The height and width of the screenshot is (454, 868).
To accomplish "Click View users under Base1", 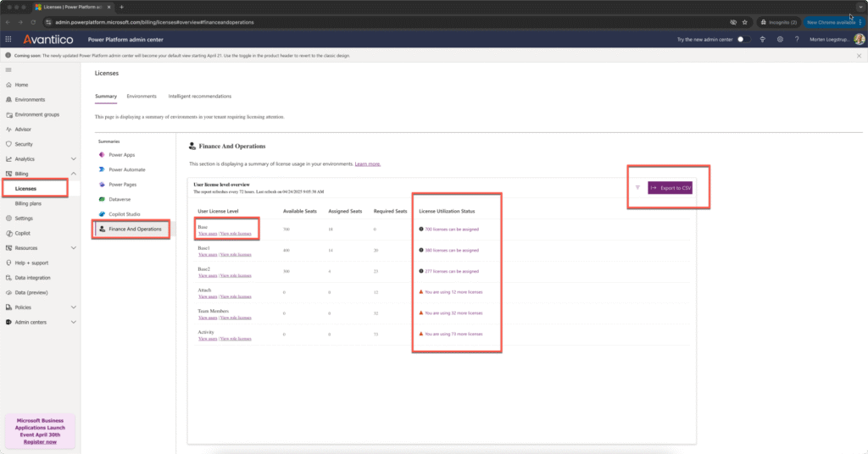I will pos(208,255).
